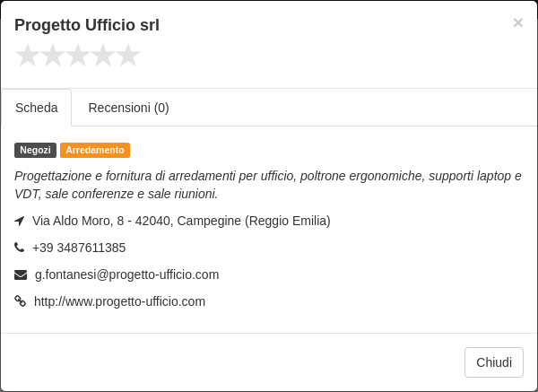The width and height of the screenshot is (538, 392).
Task: Click the envelope email icon
Action: 21,274
